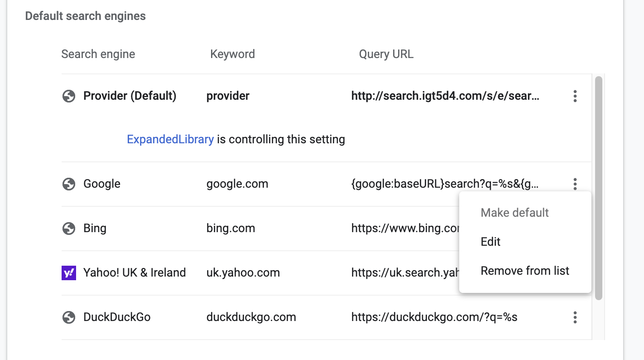644x360 pixels.
Task: Click the Provider query URL text
Action: 445,96
